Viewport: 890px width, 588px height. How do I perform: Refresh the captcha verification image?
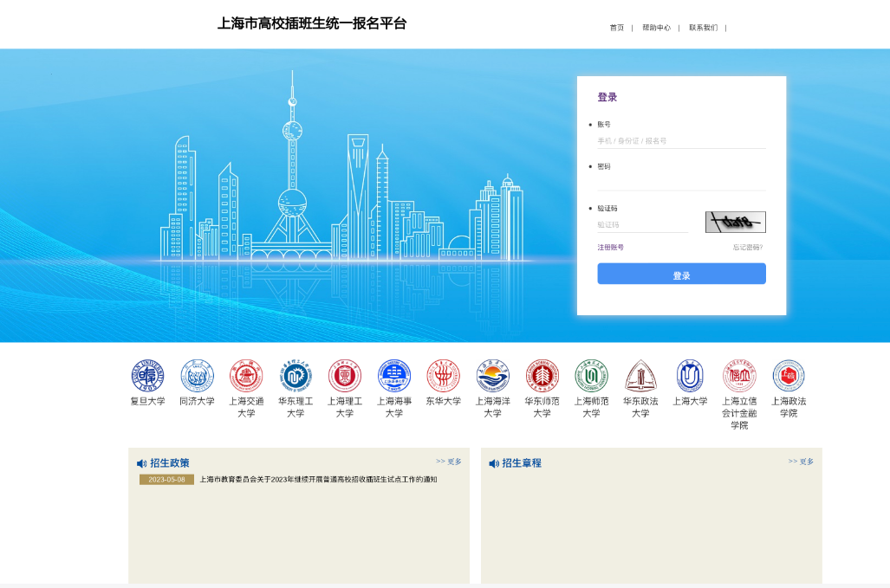(735, 223)
